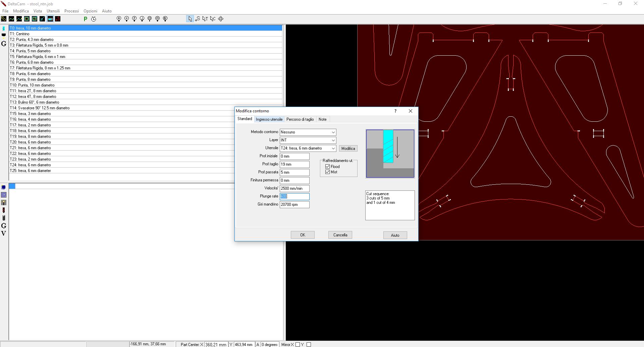Click the plus S selection tool icon
The image size is (644, 347).
198,19
